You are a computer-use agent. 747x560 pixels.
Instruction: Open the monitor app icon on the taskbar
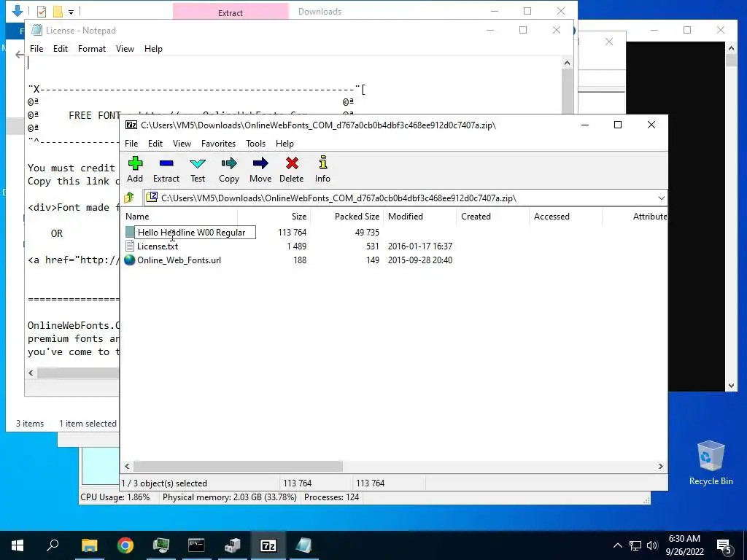(161, 545)
